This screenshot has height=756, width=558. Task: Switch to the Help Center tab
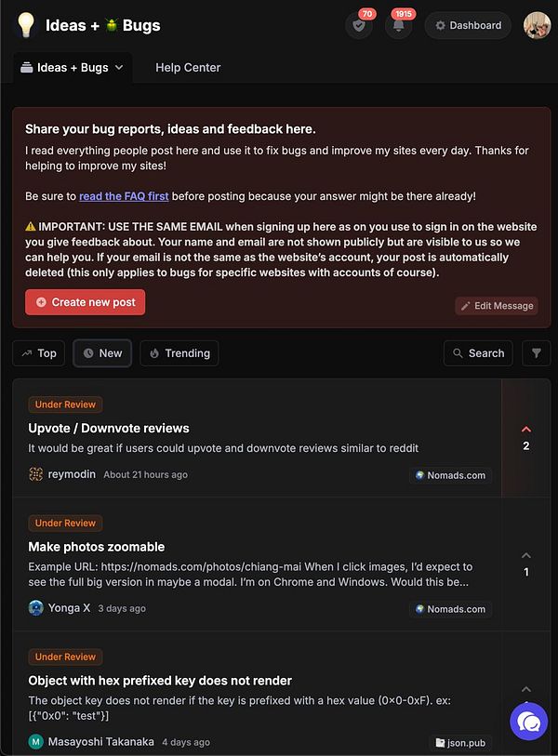(x=187, y=67)
